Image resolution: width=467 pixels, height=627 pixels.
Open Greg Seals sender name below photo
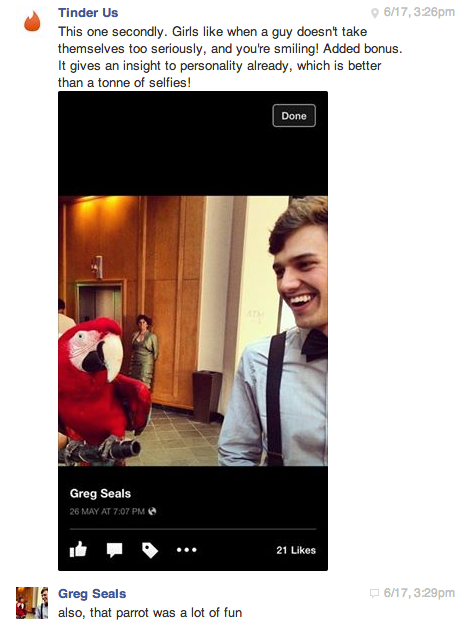92,594
